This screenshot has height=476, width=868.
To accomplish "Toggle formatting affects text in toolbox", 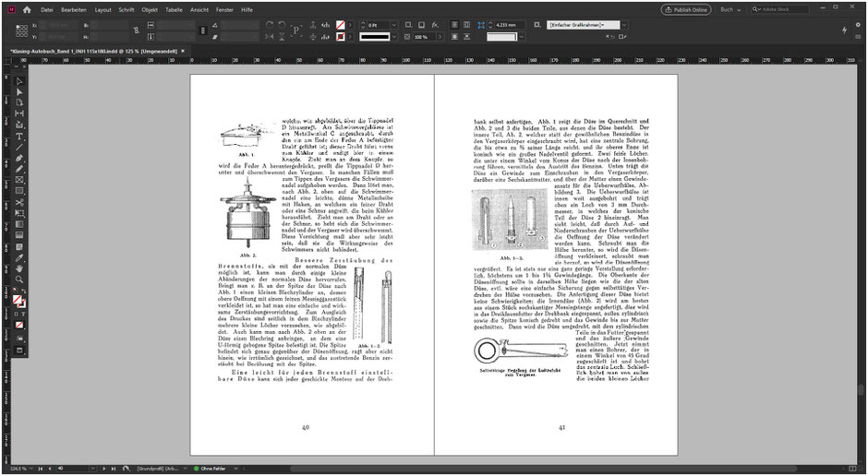I will (23, 314).
